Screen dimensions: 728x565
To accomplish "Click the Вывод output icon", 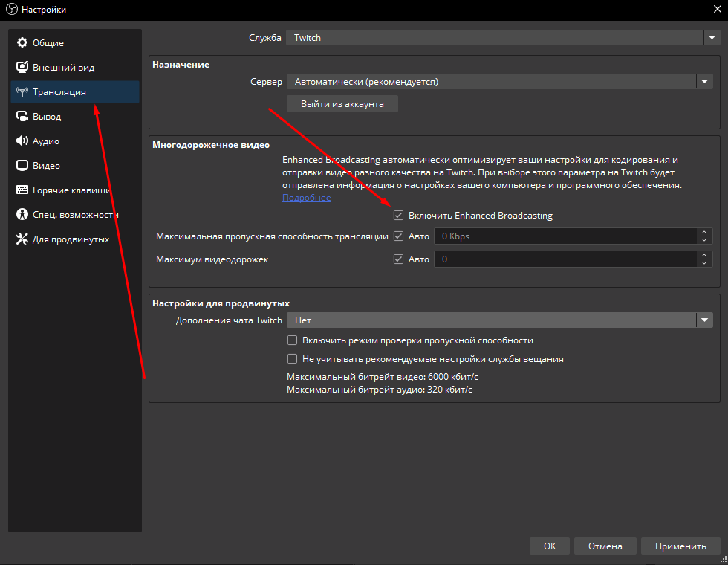I will (22, 117).
